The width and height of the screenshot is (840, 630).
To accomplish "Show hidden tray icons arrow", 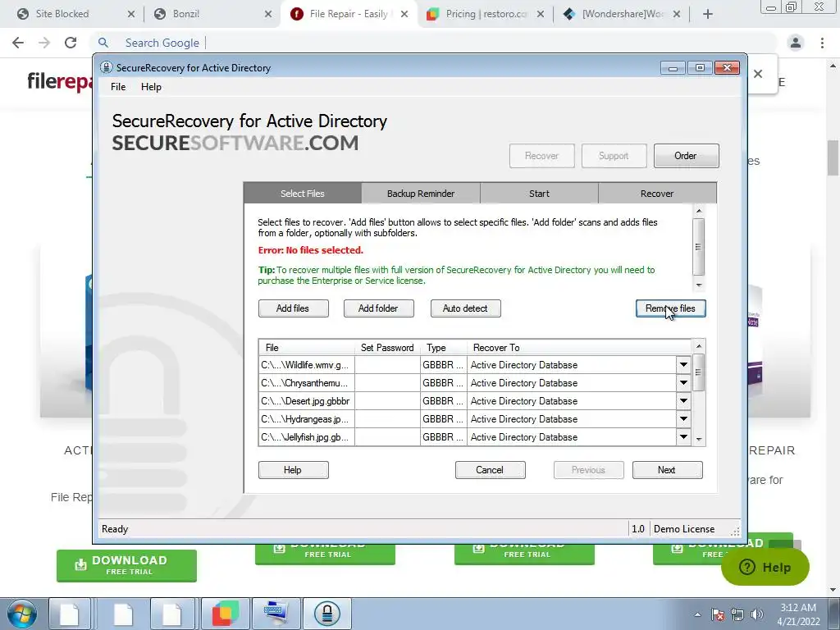I will tap(697, 615).
